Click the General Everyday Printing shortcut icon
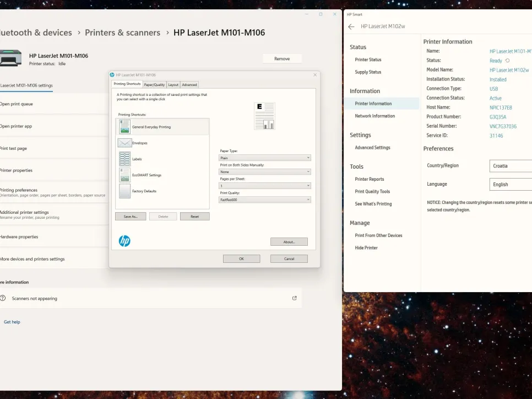Screen dimensions: 532x399 [x=124, y=127]
